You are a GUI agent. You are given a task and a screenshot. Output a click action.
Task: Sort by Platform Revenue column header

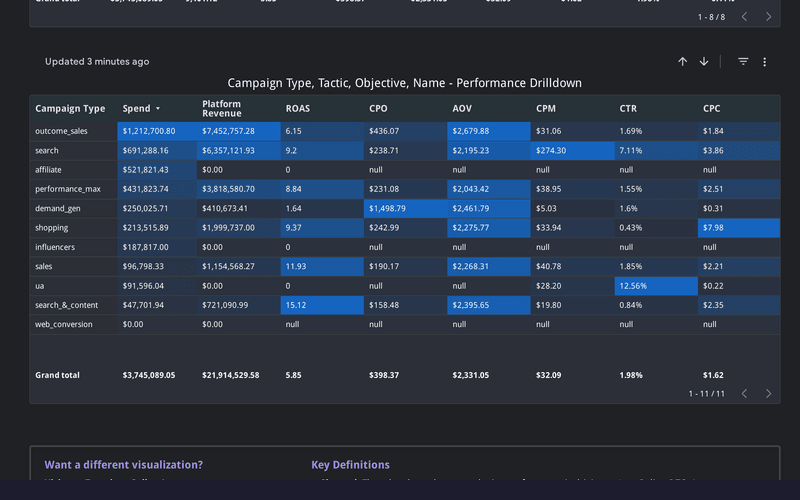[221, 108]
